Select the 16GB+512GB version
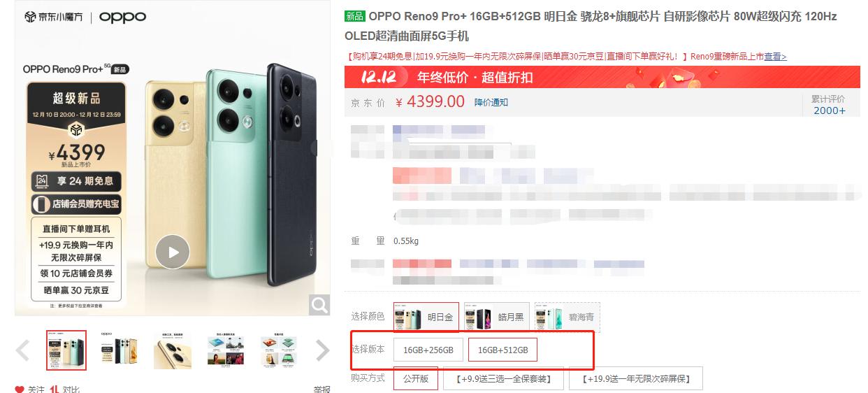868x393 pixels. tap(502, 350)
